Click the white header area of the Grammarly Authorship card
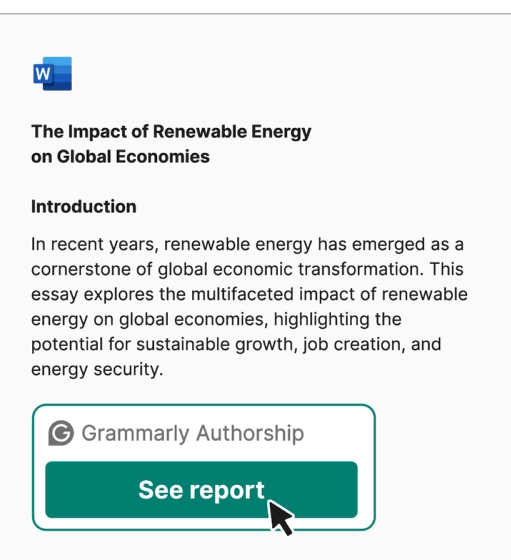 (204, 433)
